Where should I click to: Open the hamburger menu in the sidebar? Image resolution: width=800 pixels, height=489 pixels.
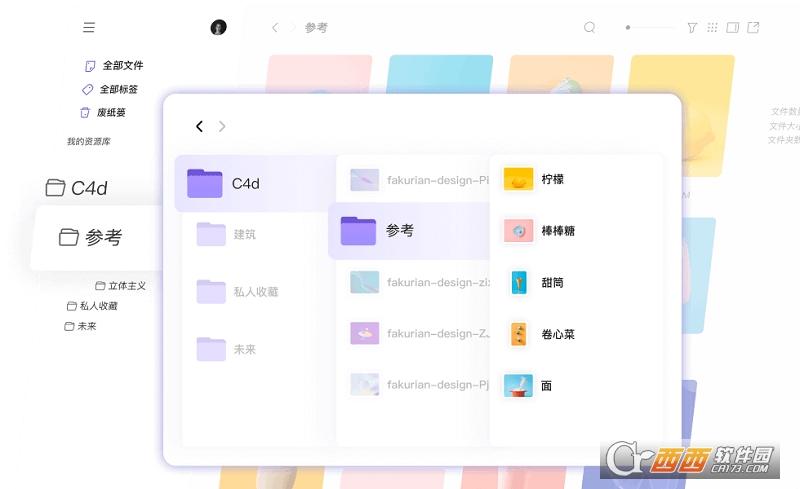tap(89, 28)
